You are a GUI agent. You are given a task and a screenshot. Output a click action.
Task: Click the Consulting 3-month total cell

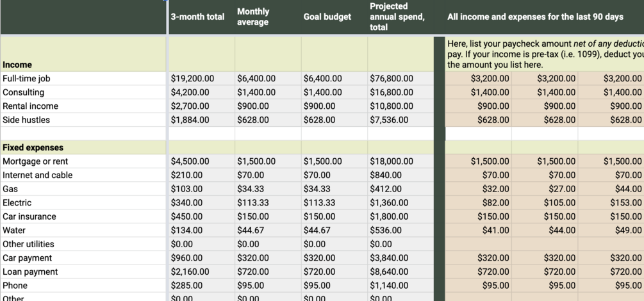(201, 92)
